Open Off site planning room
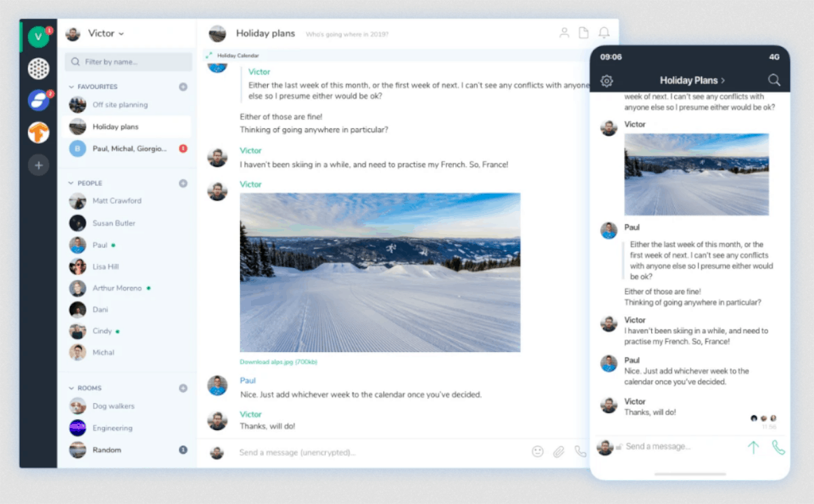 pyautogui.click(x=127, y=104)
